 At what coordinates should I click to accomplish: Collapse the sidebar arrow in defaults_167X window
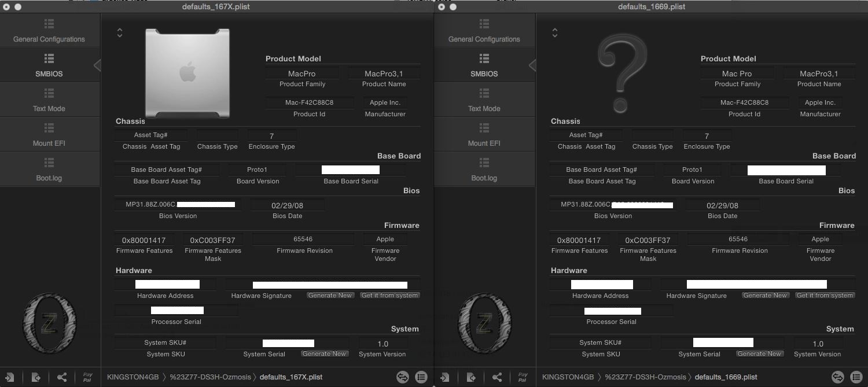(x=97, y=65)
